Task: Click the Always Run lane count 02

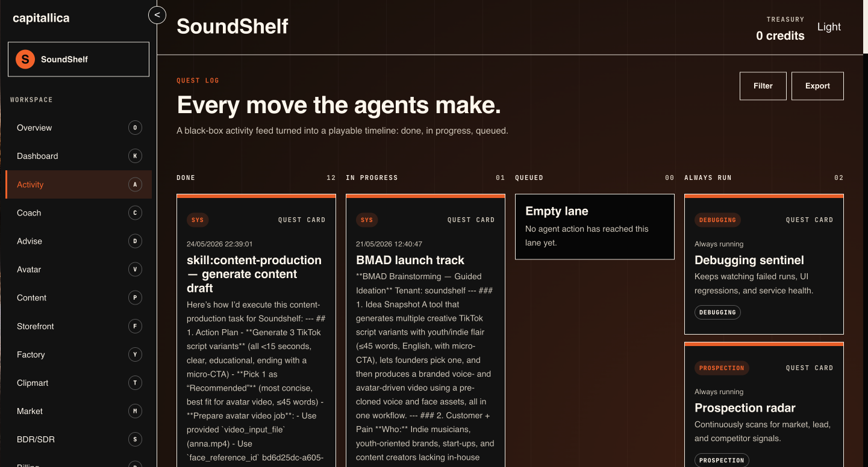Action: (x=838, y=178)
